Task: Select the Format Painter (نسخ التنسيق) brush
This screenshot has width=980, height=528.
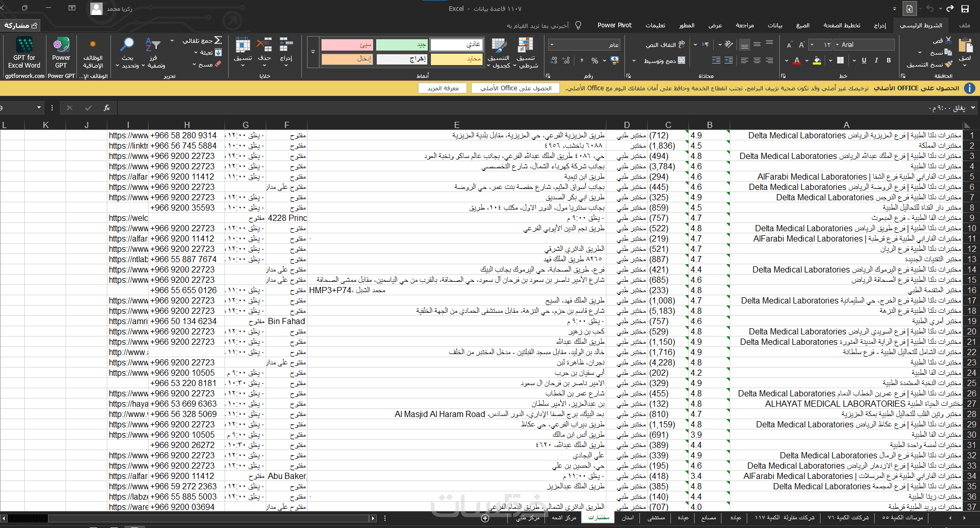Action: [949, 65]
